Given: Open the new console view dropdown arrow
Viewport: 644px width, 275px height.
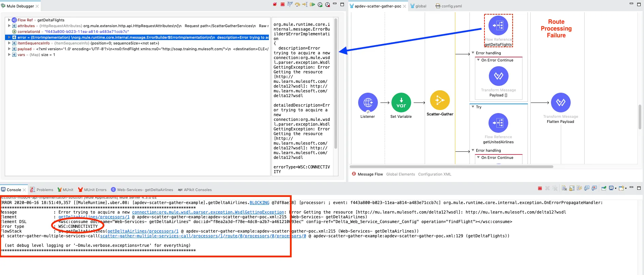Looking at the screenshot, I should click(625, 188).
